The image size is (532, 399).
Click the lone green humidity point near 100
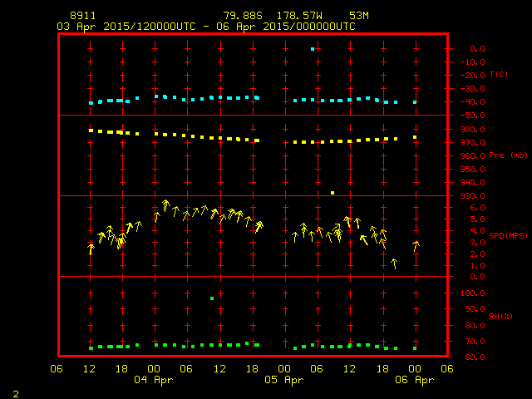pyautogui.click(x=213, y=298)
